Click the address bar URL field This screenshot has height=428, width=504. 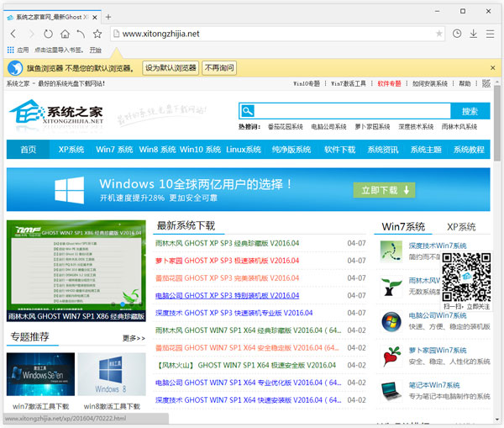[278, 34]
